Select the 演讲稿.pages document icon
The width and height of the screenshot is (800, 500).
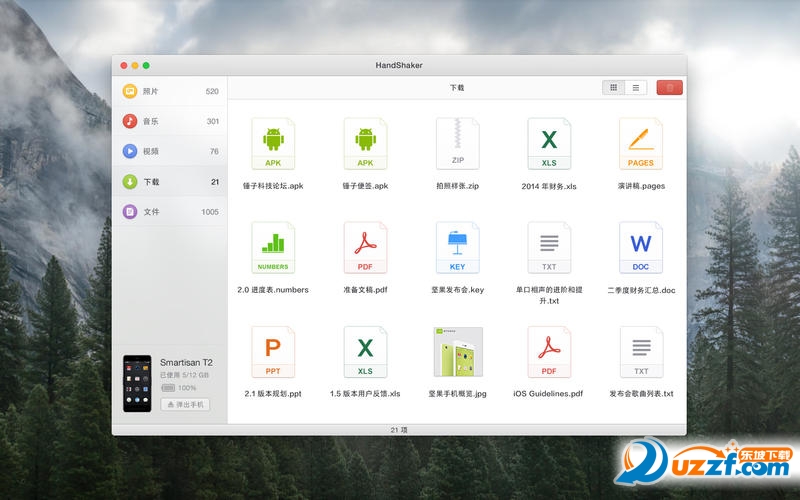click(x=641, y=144)
